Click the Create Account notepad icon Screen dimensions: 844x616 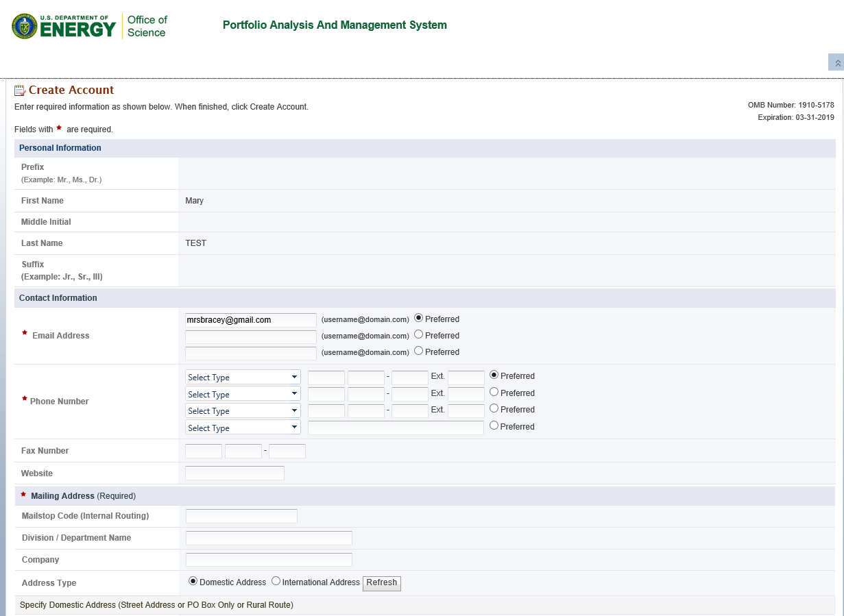20,90
